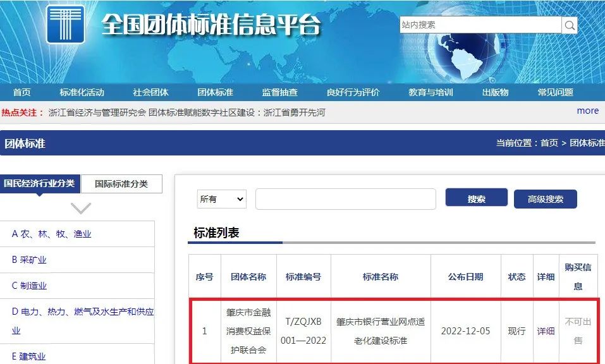Click the 全国团体标准信息平台 site title
Viewport: 605px width, 364px height.
[x=211, y=25]
